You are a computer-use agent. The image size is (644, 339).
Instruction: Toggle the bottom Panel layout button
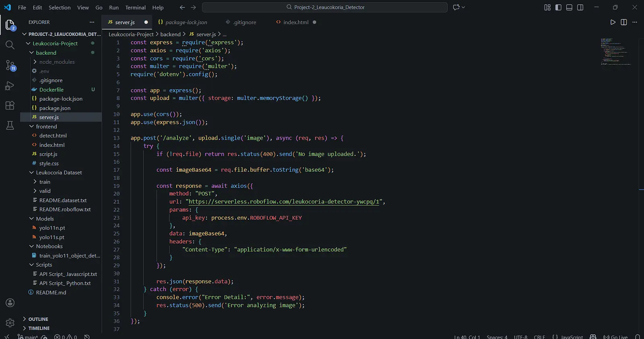[569, 7]
